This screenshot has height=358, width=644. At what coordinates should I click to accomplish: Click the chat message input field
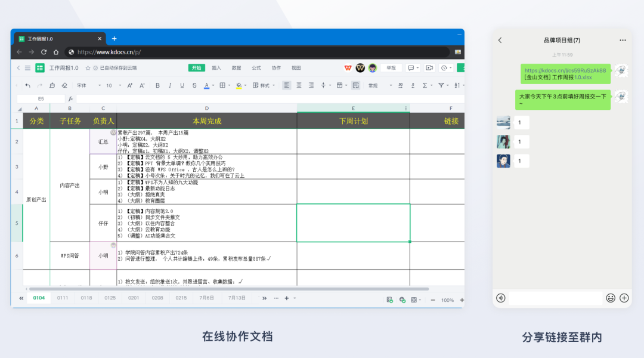(555, 298)
